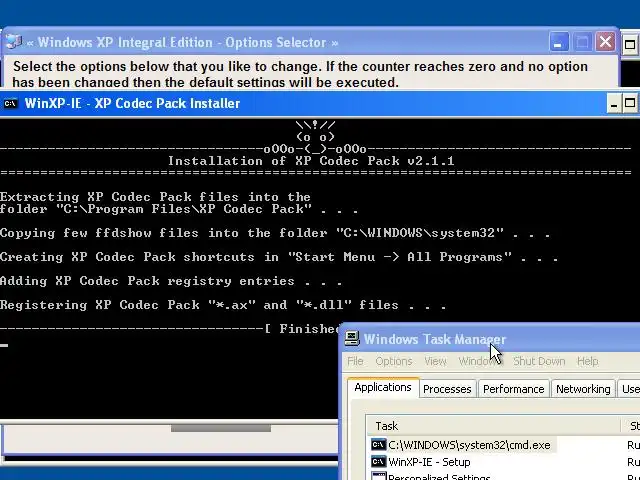Click the Options Selector window title bar
The width and height of the screenshot is (640, 480).
coord(310,42)
